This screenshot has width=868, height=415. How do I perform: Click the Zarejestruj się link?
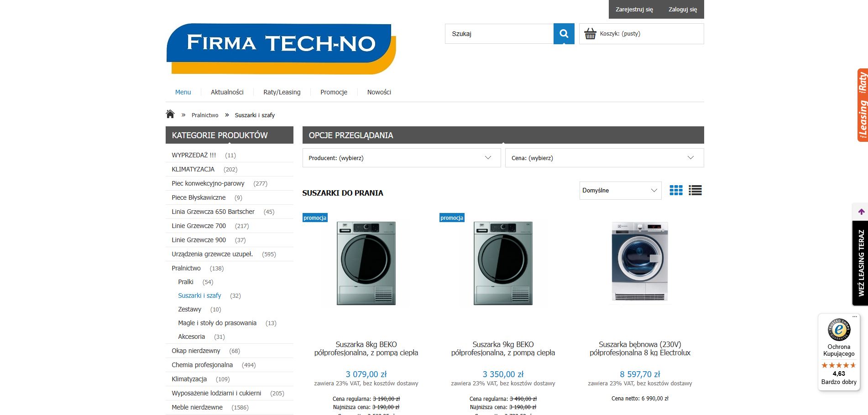[x=634, y=10]
